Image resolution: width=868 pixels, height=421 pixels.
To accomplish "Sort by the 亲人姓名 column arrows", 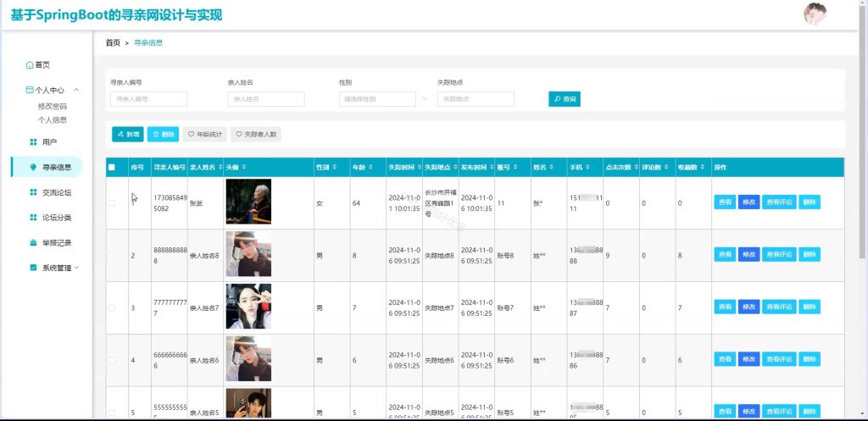I will click(220, 167).
